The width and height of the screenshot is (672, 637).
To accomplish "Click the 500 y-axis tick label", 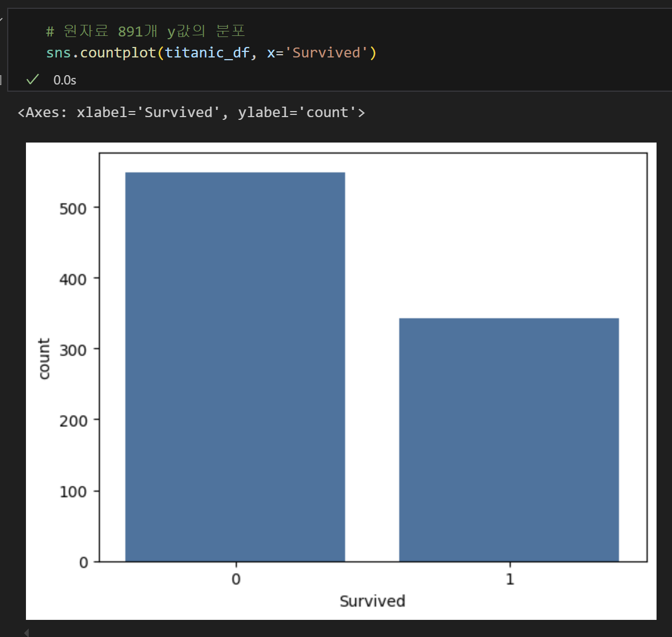I will coord(73,209).
